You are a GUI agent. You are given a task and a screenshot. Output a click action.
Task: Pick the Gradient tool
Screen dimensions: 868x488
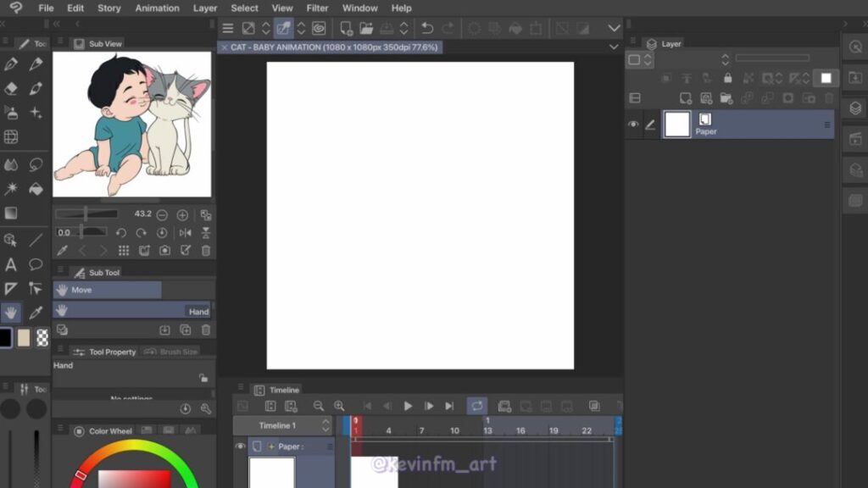pos(11,213)
